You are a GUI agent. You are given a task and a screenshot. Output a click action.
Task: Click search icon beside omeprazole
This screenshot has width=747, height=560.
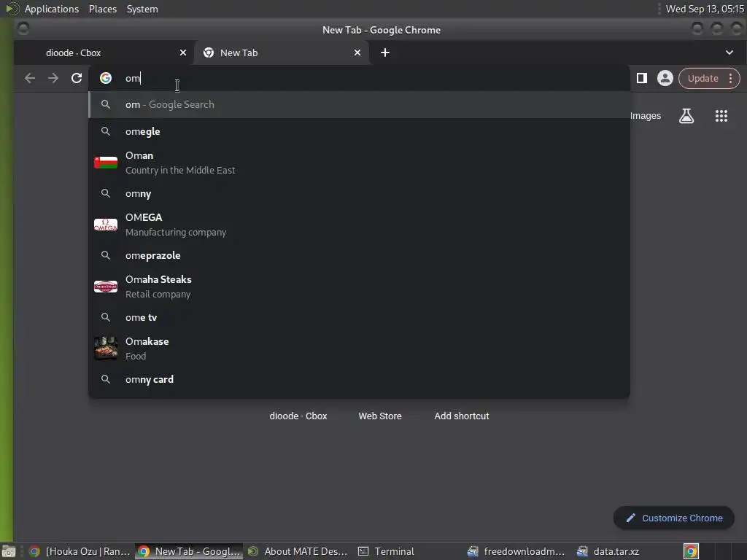point(106,255)
